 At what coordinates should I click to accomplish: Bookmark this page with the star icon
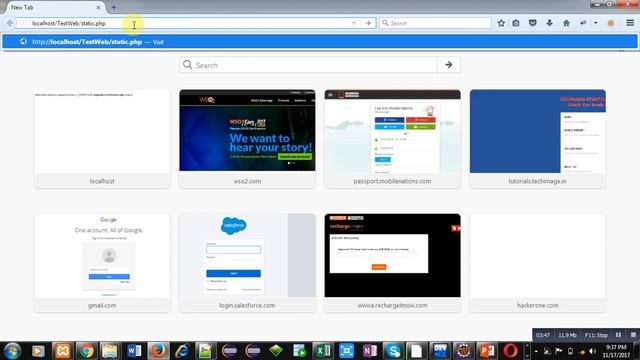tap(501, 23)
